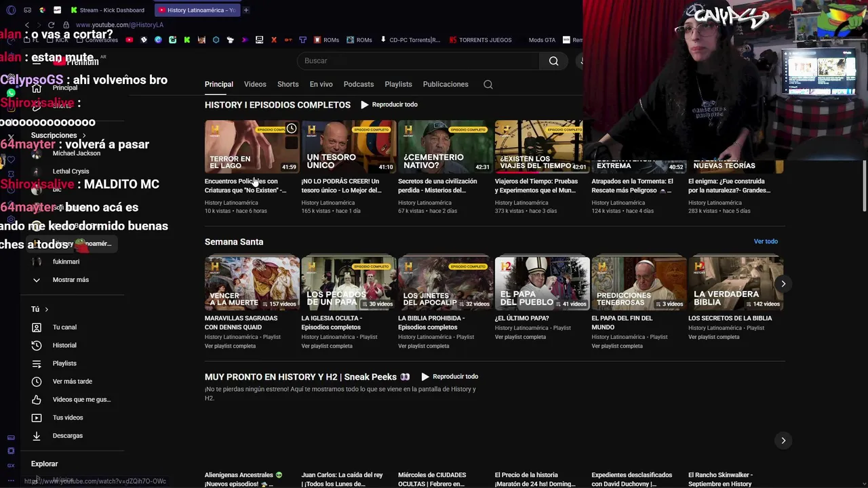The width and height of the screenshot is (868, 488).
Task: Select the History Latinoamérica browser tab
Action: (197, 10)
